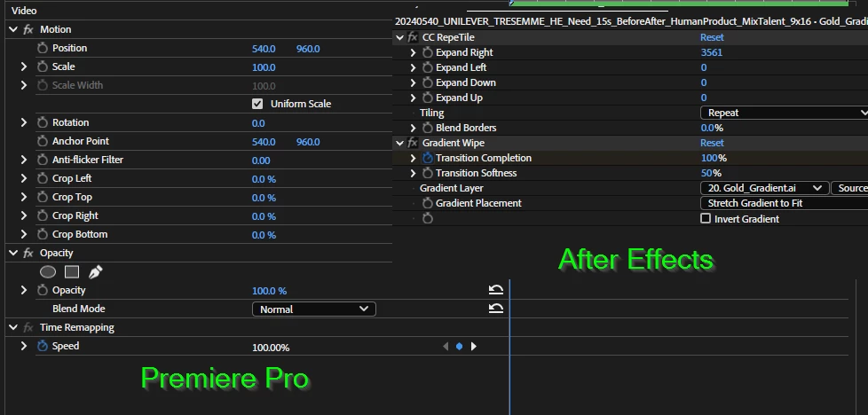This screenshot has height=415, width=868.
Task: Toggle Crop Bottom stopwatch
Action: [43, 235]
